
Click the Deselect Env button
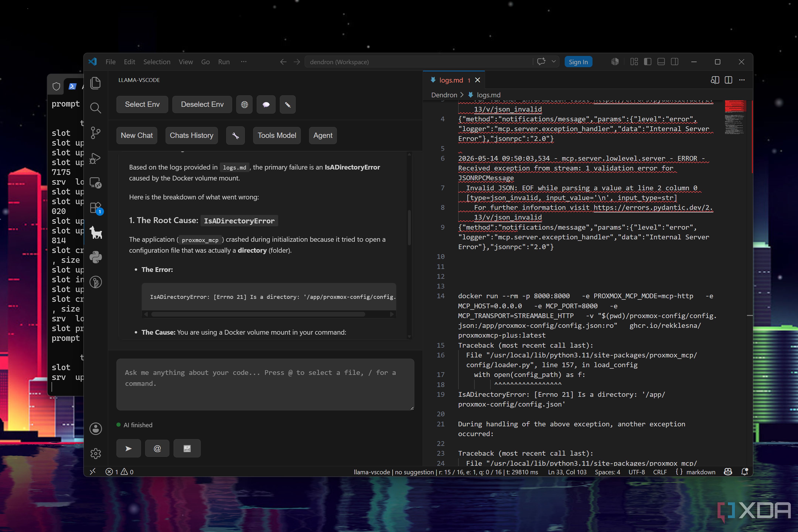[202, 105]
